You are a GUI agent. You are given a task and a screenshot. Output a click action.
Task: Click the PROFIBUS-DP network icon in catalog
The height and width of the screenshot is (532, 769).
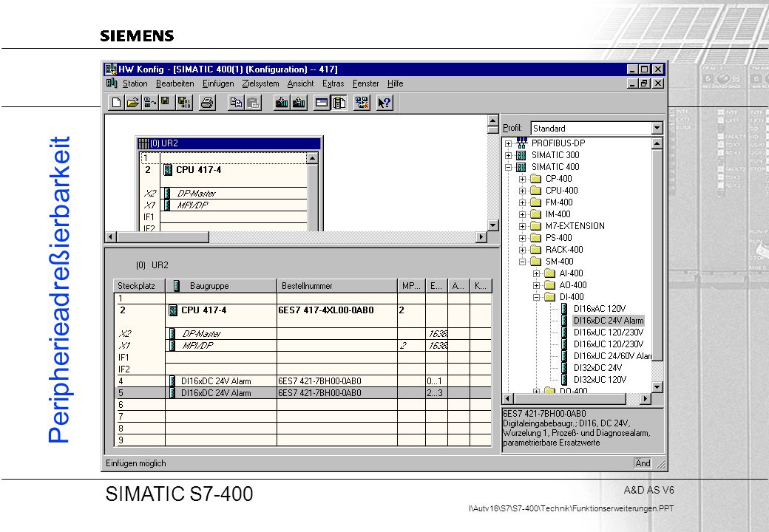click(x=522, y=143)
